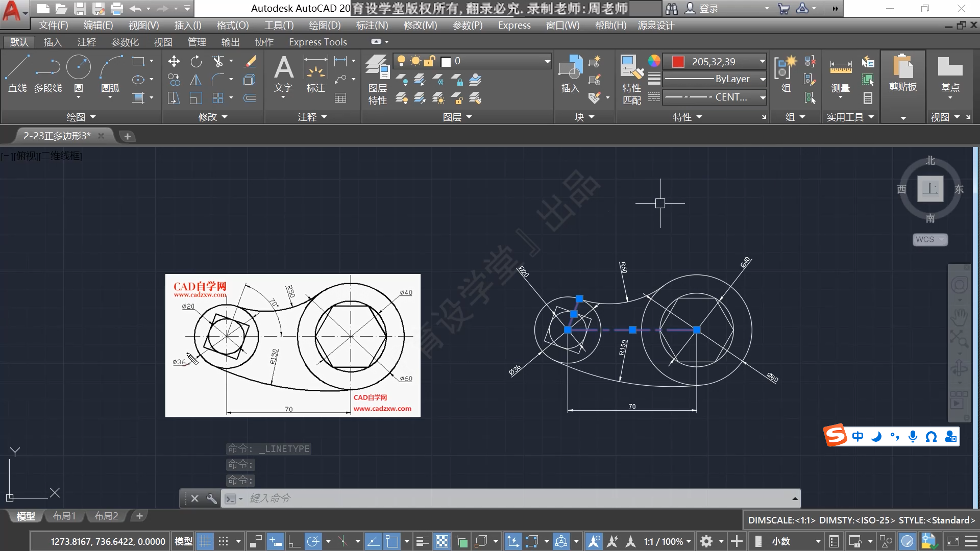Image resolution: width=980 pixels, height=551 pixels.
Task: Click the Insert block (插入) icon
Action: coord(570,74)
